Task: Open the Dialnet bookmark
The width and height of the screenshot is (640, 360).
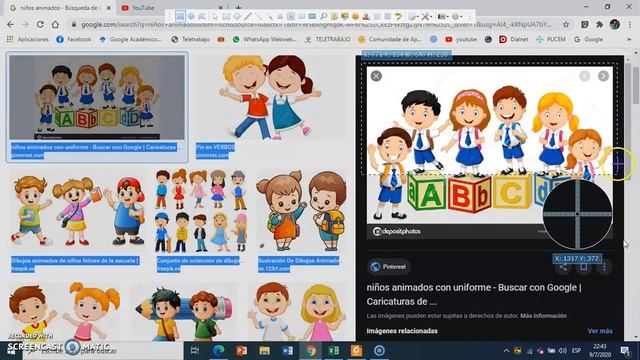Action: pyautogui.click(x=514, y=39)
